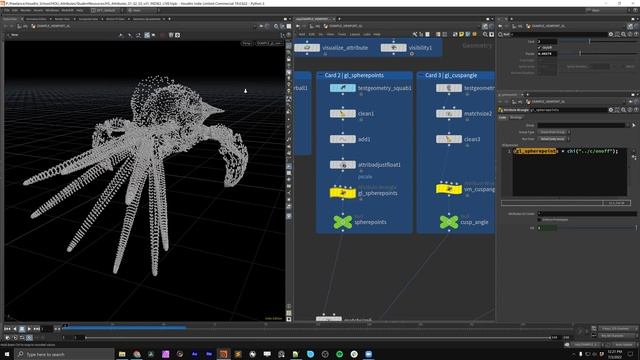This screenshot has height=360, width=640.
Task: Select the yellow vm_cuspangle wrangle node
Action: pyautogui.click(x=449, y=189)
